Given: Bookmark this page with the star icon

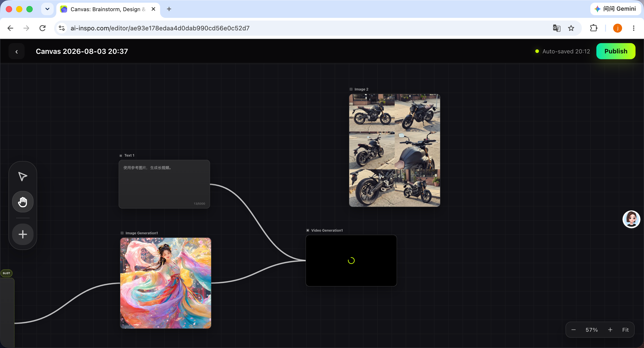Looking at the screenshot, I should [x=571, y=28].
